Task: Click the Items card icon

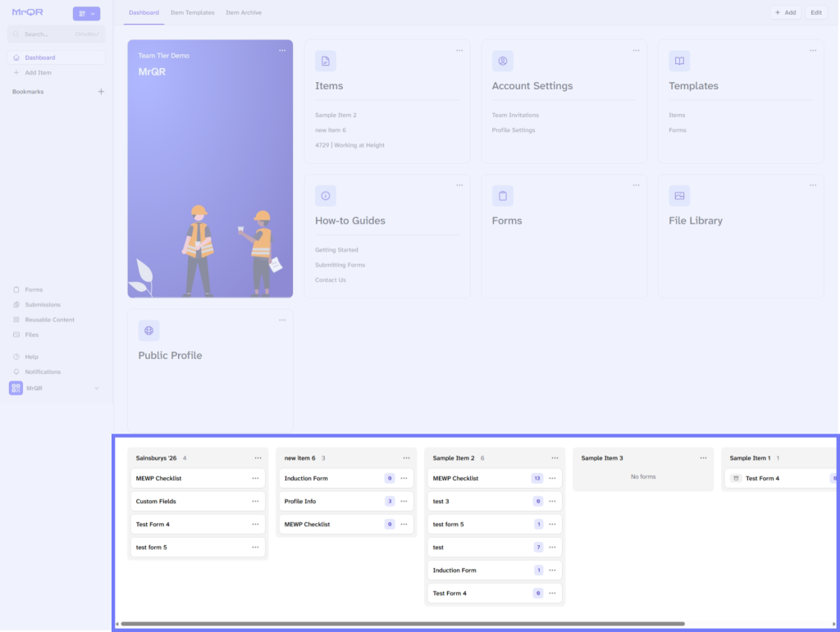Action: tap(326, 61)
